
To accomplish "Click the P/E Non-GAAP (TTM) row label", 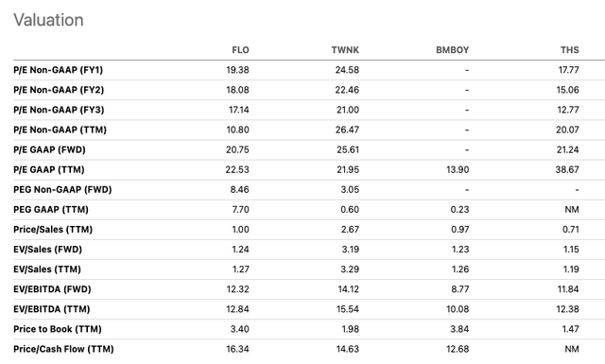I will coord(60,130).
